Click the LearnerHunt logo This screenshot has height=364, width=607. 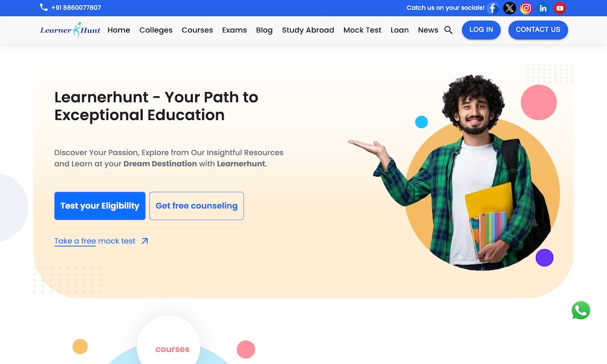(x=70, y=30)
